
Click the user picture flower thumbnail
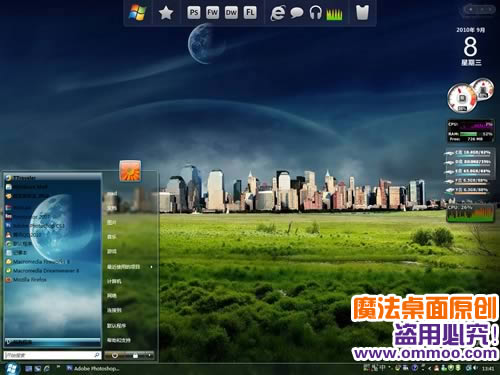click(130, 171)
